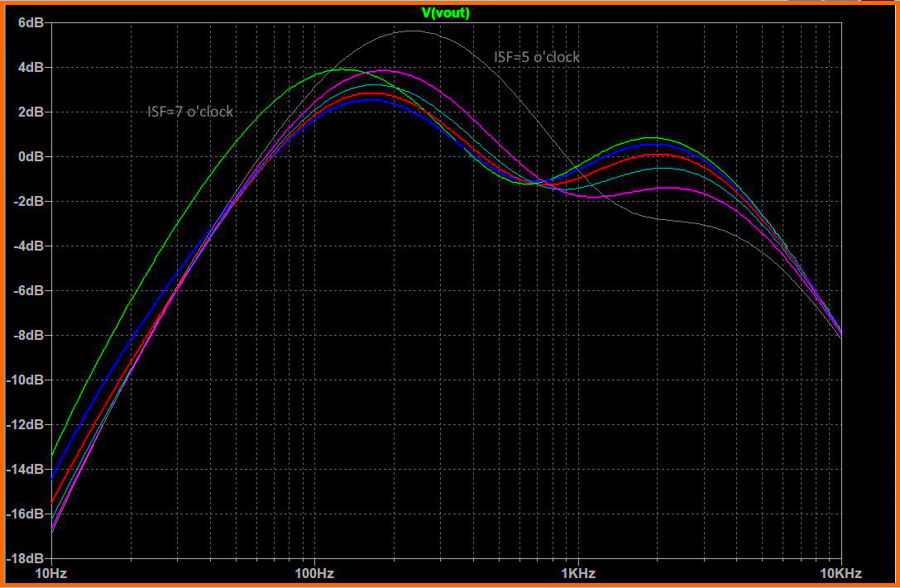Image resolution: width=900 pixels, height=588 pixels.
Task: Click the 10Hz horizontal axis label
Action: pos(51,573)
